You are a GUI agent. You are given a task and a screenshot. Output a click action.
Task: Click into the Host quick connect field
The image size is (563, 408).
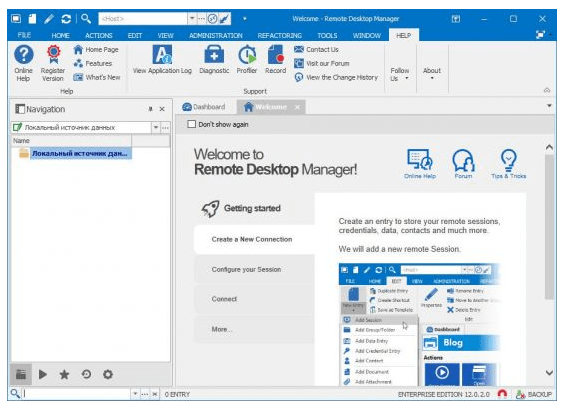(x=143, y=18)
